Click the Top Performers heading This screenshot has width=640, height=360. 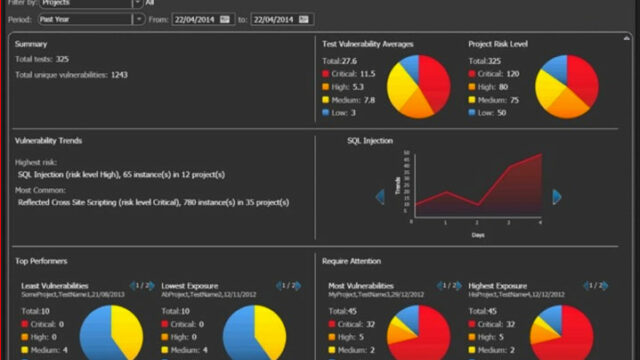pyautogui.click(x=41, y=261)
